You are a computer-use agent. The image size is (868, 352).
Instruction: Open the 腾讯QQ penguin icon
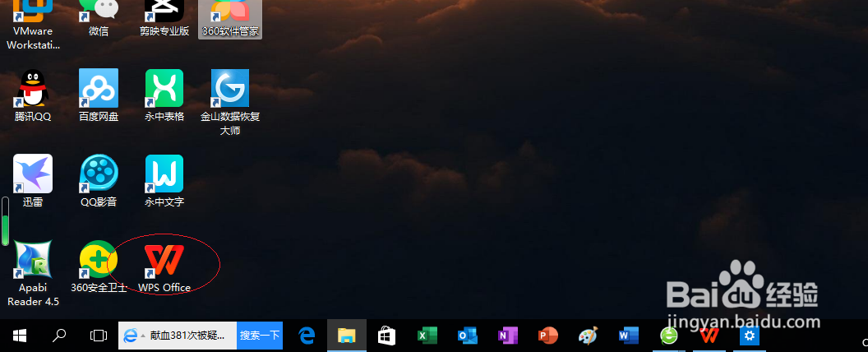33,95
